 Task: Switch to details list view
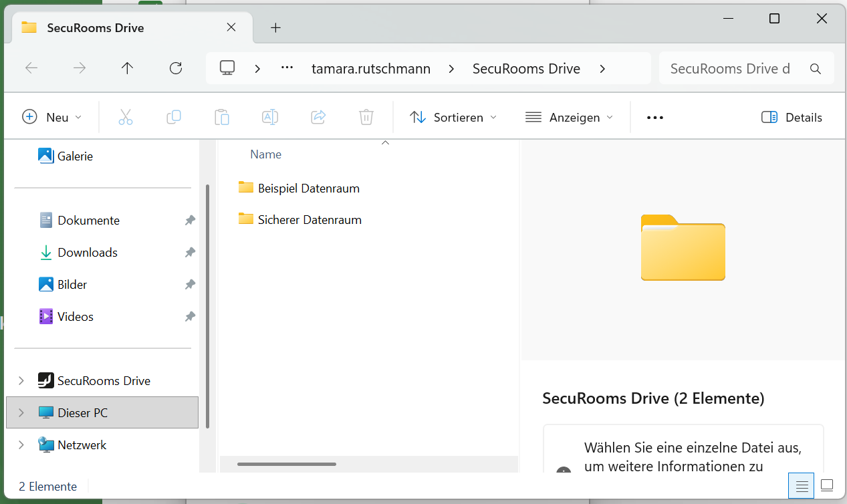(x=801, y=486)
